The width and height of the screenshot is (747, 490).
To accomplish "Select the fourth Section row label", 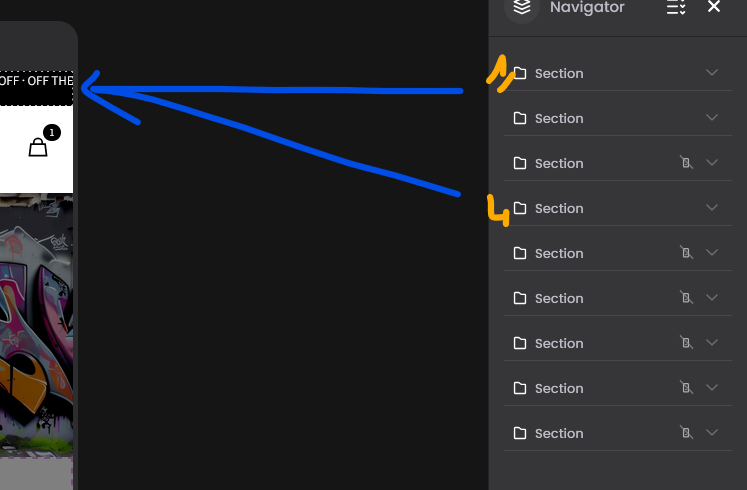I will tap(559, 209).
